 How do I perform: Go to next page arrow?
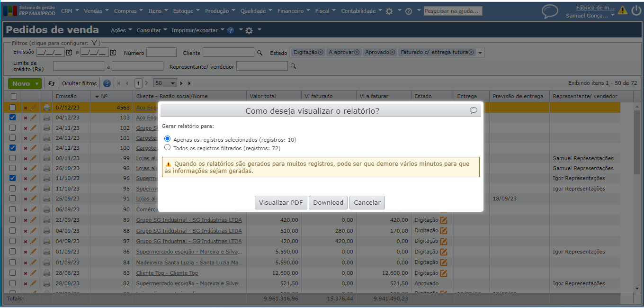[181, 83]
